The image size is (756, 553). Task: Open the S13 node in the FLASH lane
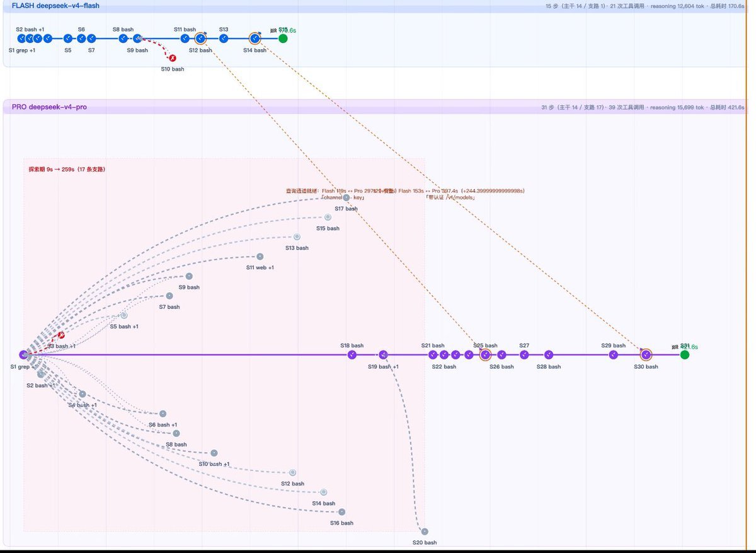click(224, 38)
